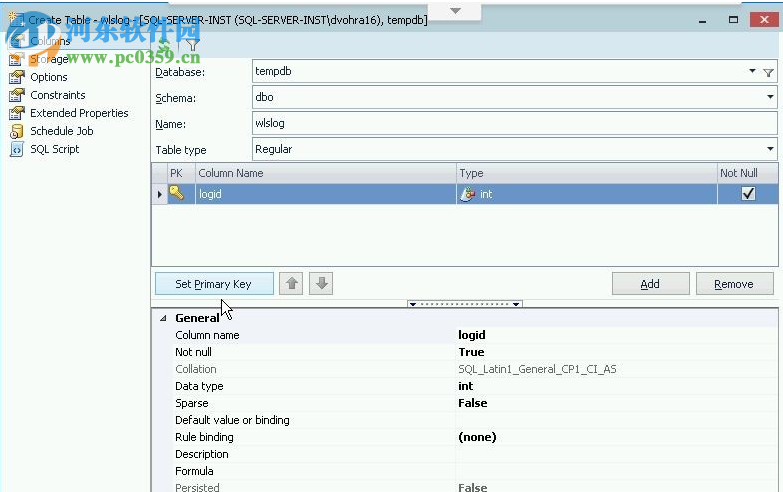The width and height of the screenshot is (783, 492).
Task: Click the SQL Script icon
Action: [16, 149]
